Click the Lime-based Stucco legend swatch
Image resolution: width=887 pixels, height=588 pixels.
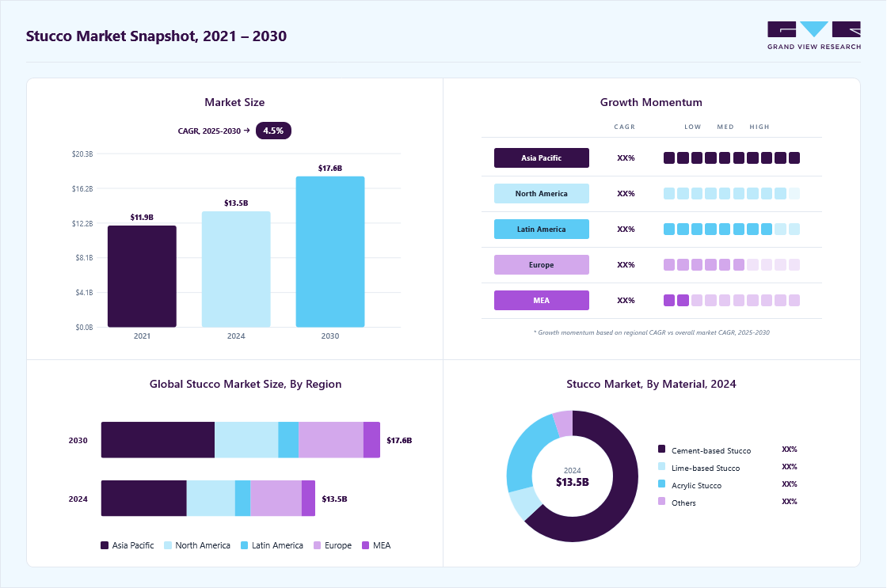pyautogui.click(x=661, y=466)
